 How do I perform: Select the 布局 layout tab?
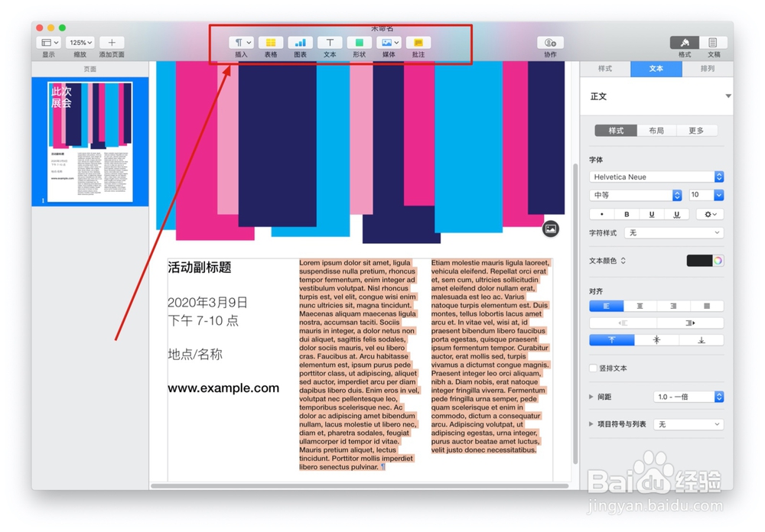coord(656,130)
